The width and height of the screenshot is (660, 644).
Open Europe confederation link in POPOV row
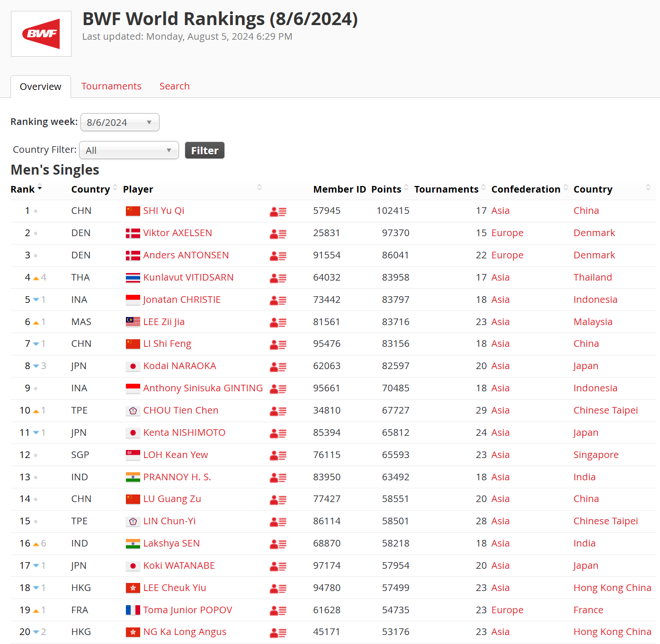pyautogui.click(x=507, y=610)
